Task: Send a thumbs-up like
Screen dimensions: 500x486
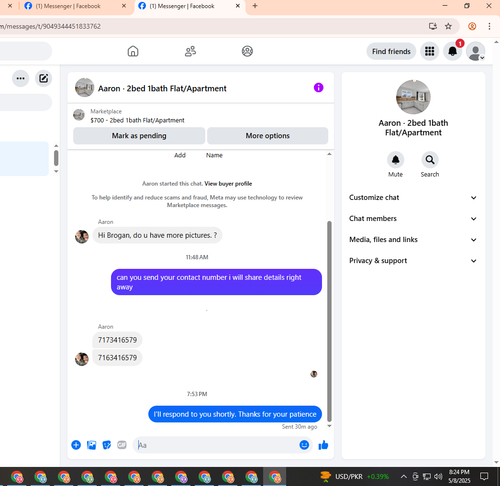Action: [323, 445]
